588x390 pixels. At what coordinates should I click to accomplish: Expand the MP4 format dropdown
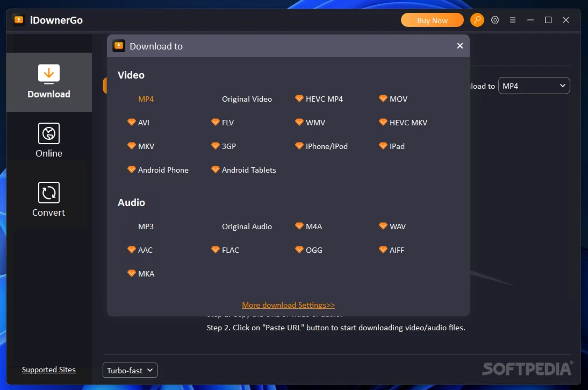[534, 86]
